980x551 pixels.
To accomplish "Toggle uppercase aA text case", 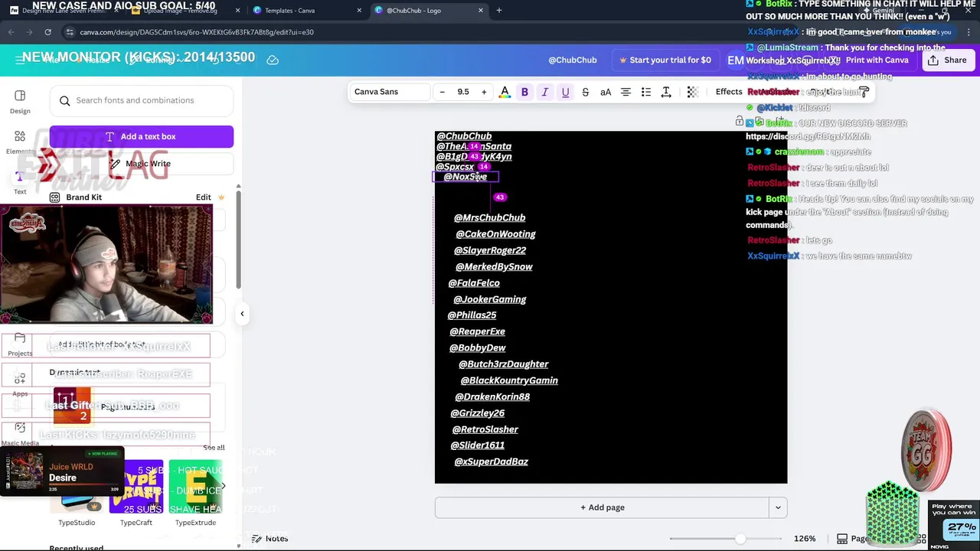I will click(x=606, y=92).
